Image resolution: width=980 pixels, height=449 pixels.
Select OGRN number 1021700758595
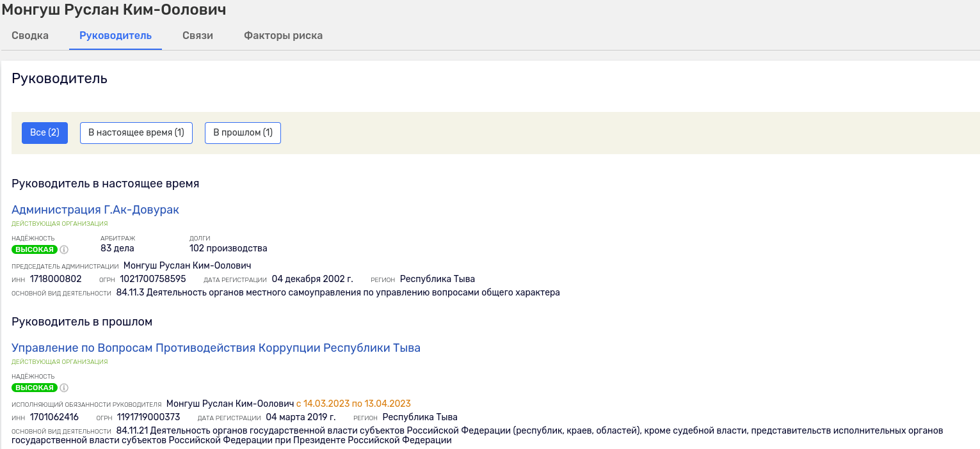click(x=153, y=279)
